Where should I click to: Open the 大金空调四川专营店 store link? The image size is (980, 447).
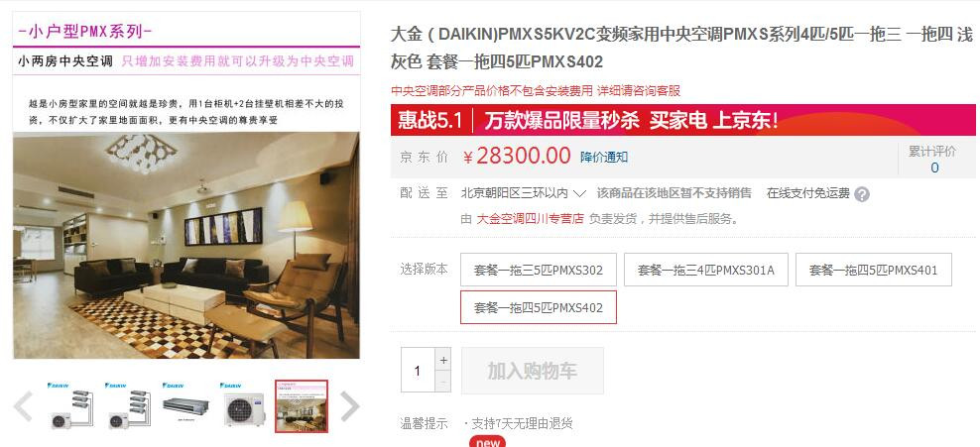530,218
